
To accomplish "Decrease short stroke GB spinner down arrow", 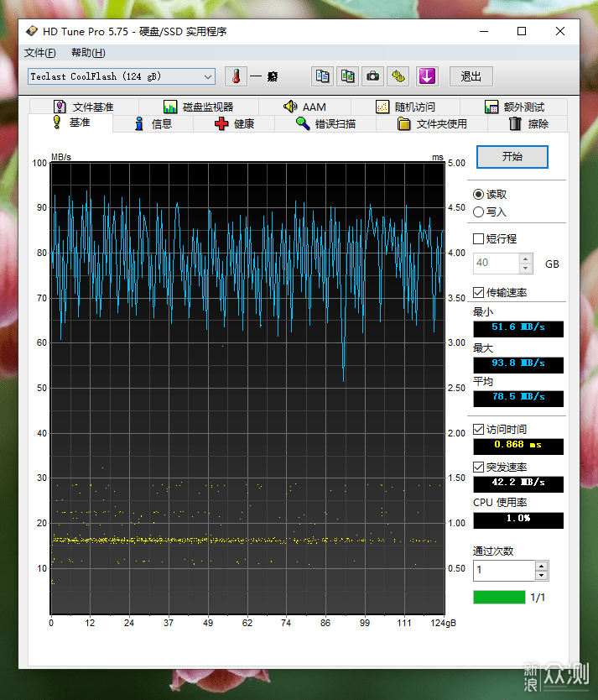I will [526, 269].
